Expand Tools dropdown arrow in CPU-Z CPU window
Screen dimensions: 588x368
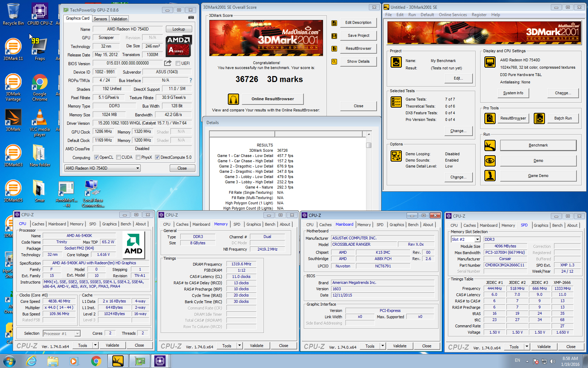(95, 345)
